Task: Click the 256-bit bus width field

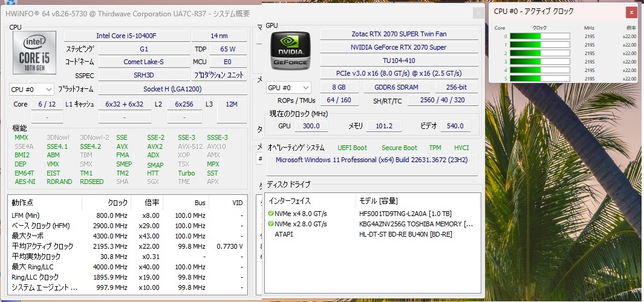Action: tap(457, 88)
